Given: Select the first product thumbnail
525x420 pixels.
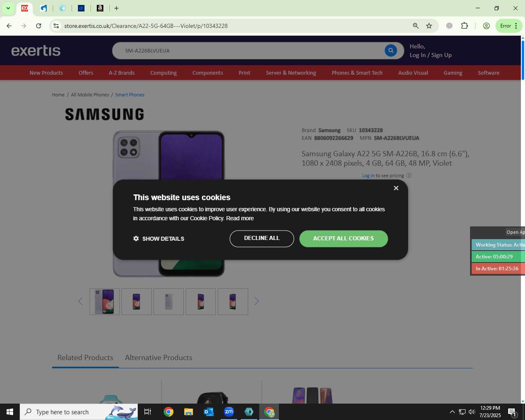Looking at the screenshot, I should (105, 301).
